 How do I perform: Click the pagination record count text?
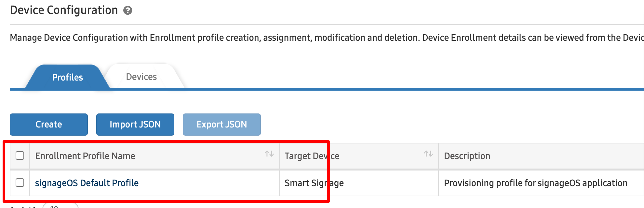click(23, 206)
